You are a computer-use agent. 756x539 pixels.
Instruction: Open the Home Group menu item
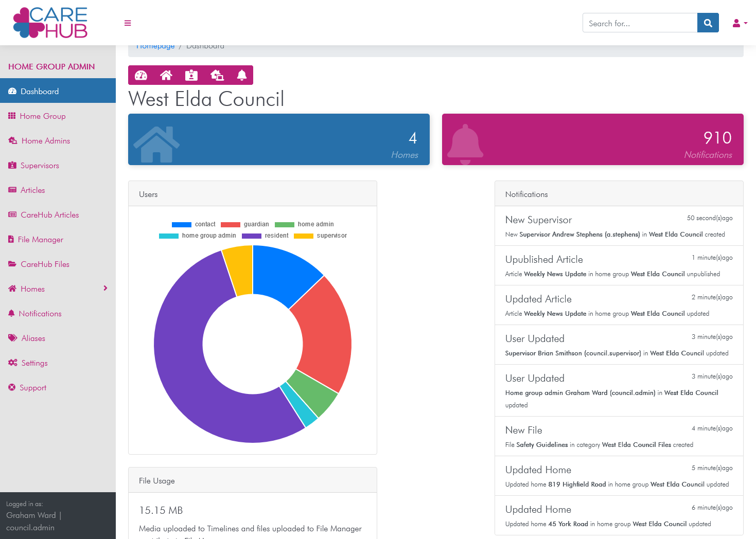click(58, 116)
